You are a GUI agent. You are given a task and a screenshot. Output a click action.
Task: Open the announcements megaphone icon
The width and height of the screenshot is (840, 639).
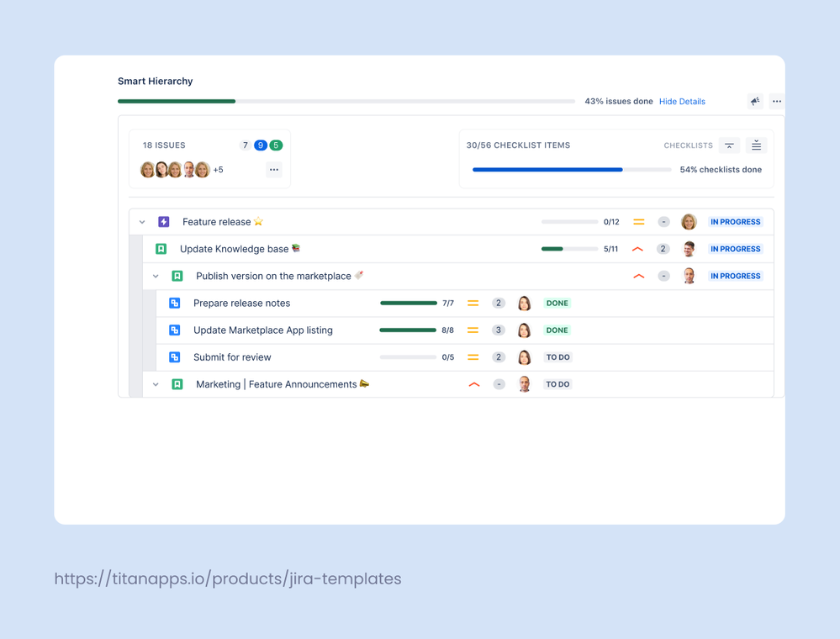363,384
